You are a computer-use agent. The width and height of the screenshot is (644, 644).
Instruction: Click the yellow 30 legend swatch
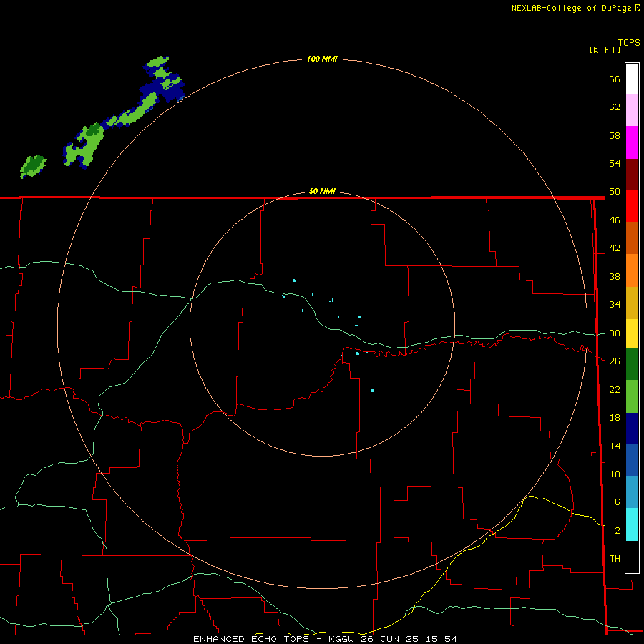pyautogui.click(x=632, y=333)
